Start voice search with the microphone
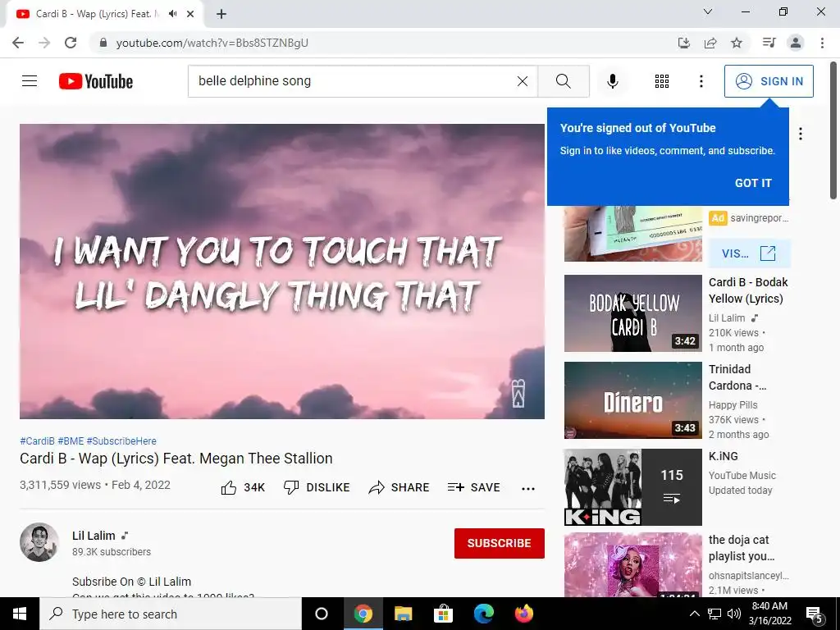This screenshot has width=840, height=630. pyautogui.click(x=612, y=81)
